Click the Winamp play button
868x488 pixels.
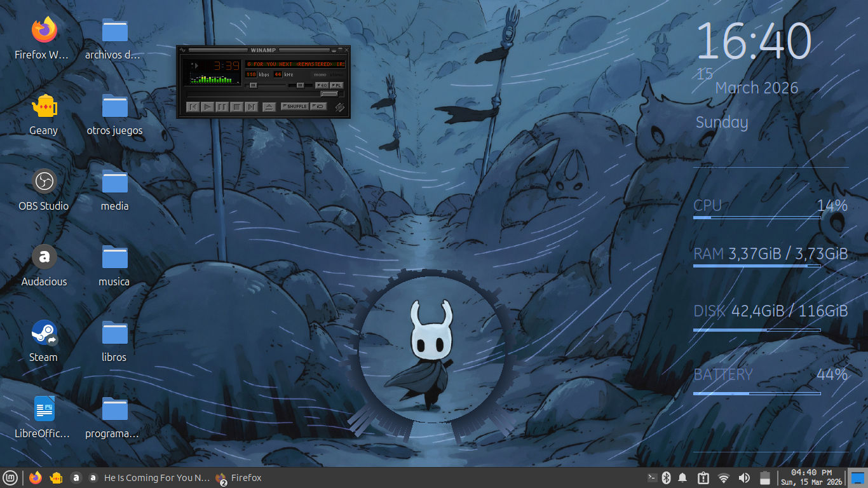tap(208, 107)
